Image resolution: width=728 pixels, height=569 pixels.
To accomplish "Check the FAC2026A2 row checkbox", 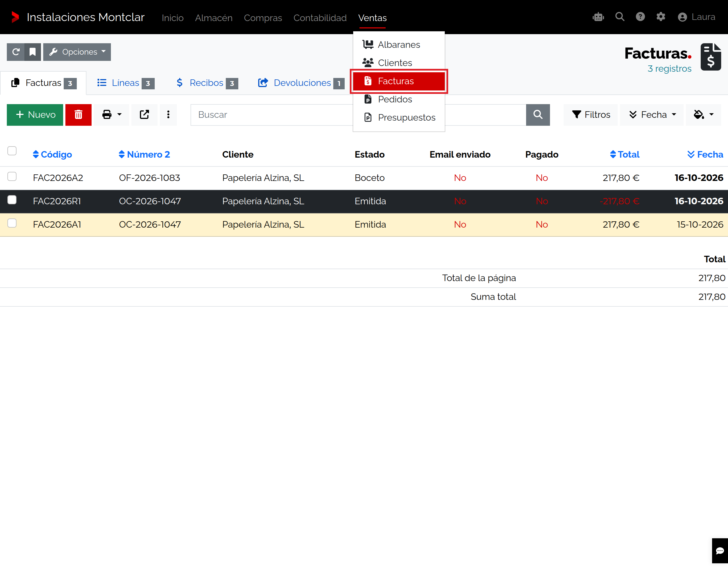I will (12, 176).
